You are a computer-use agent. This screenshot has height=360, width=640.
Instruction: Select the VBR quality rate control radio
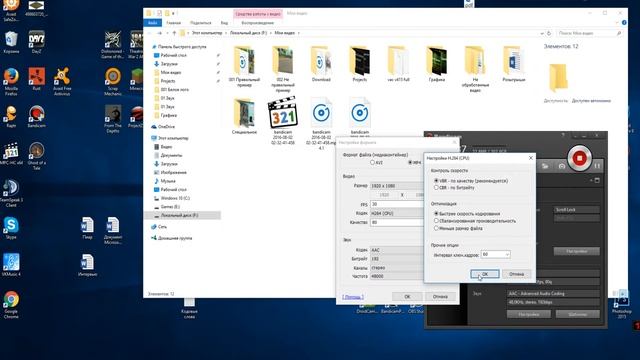tap(436, 180)
